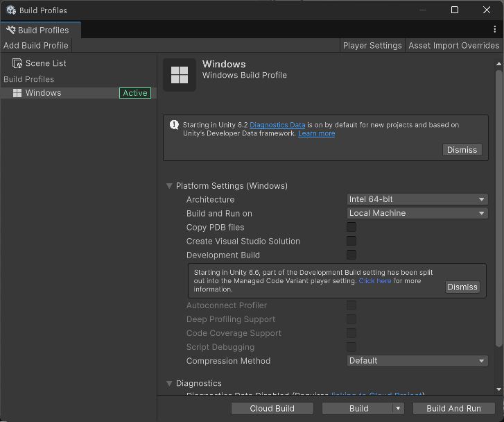Close the Build Profiles window
This screenshot has height=422, width=504.
(x=486, y=10)
